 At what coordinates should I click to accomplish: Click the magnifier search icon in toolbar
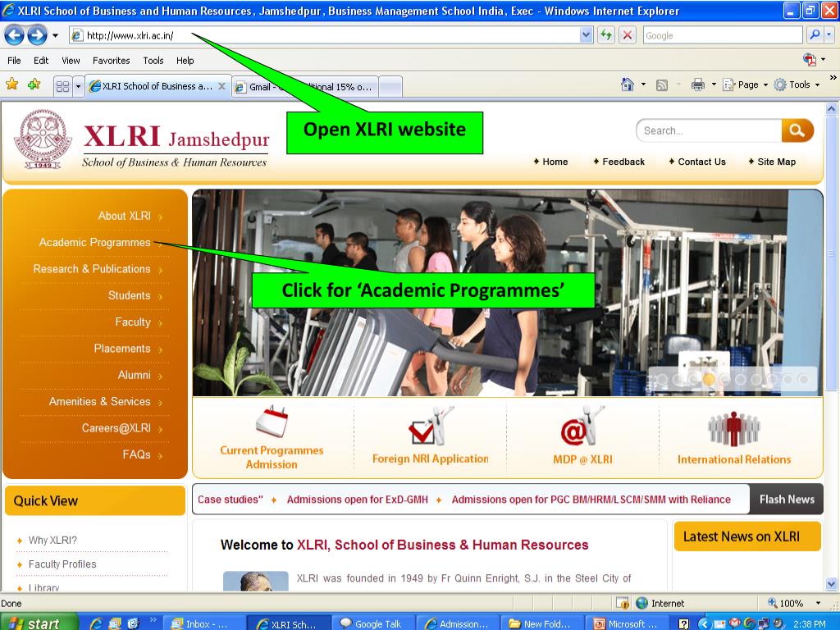click(815, 35)
